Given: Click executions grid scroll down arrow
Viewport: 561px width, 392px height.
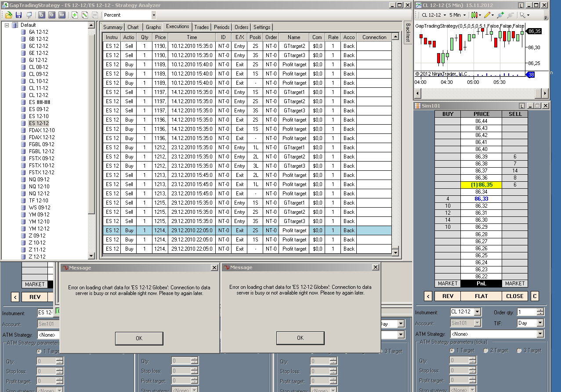Looking at the screenshot, I should 395,252.
